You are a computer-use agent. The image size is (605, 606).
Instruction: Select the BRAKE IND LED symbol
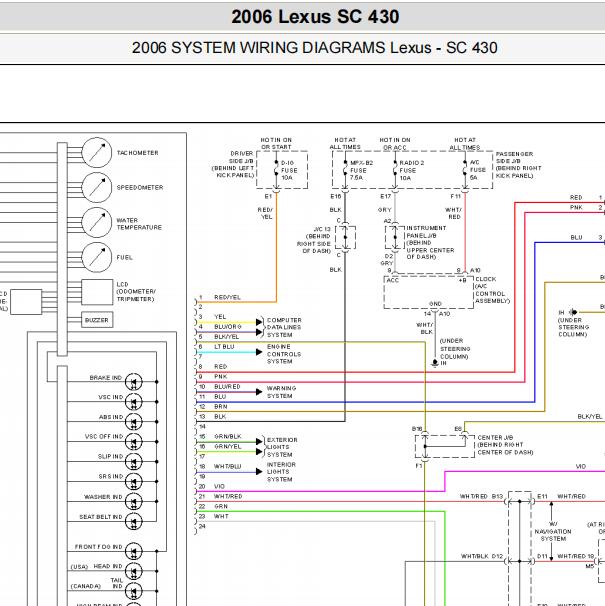point(134,382)
